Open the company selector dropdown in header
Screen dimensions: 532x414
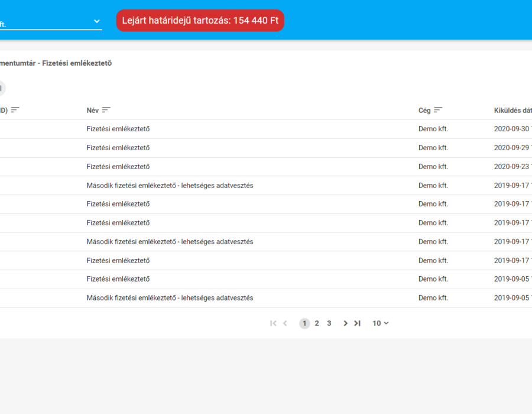pos(51,22)
